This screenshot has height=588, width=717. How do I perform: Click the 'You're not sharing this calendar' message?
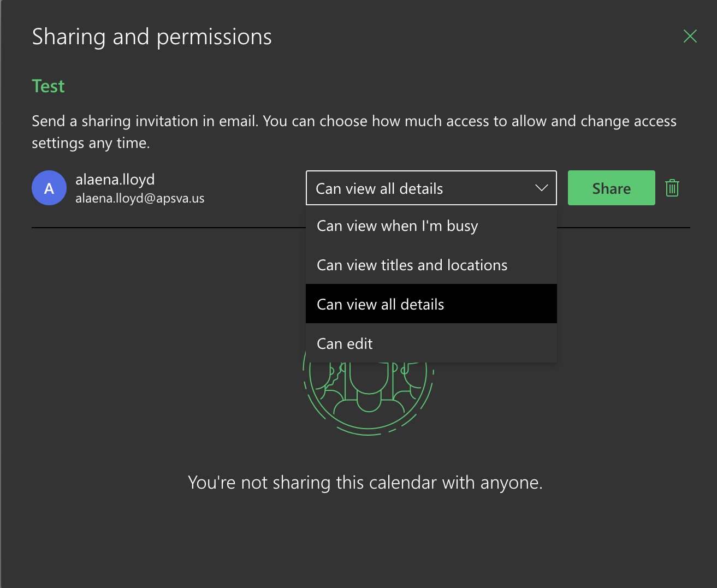tap(365, 483)
